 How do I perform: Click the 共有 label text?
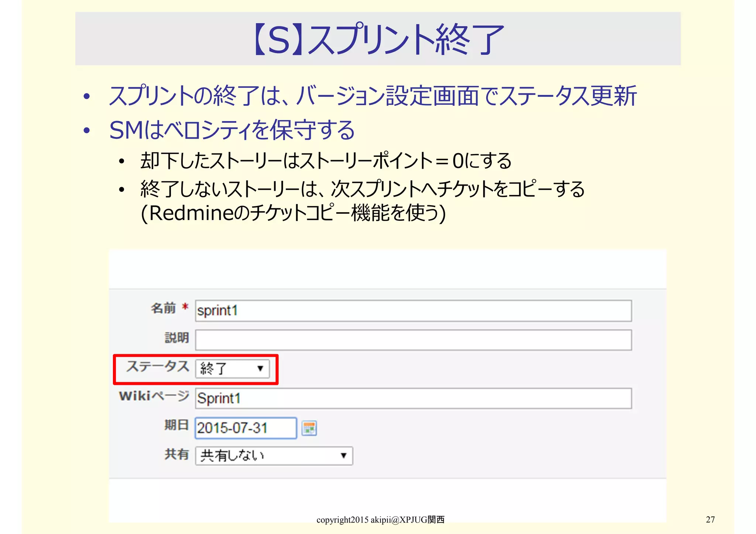tap(176, 454)
